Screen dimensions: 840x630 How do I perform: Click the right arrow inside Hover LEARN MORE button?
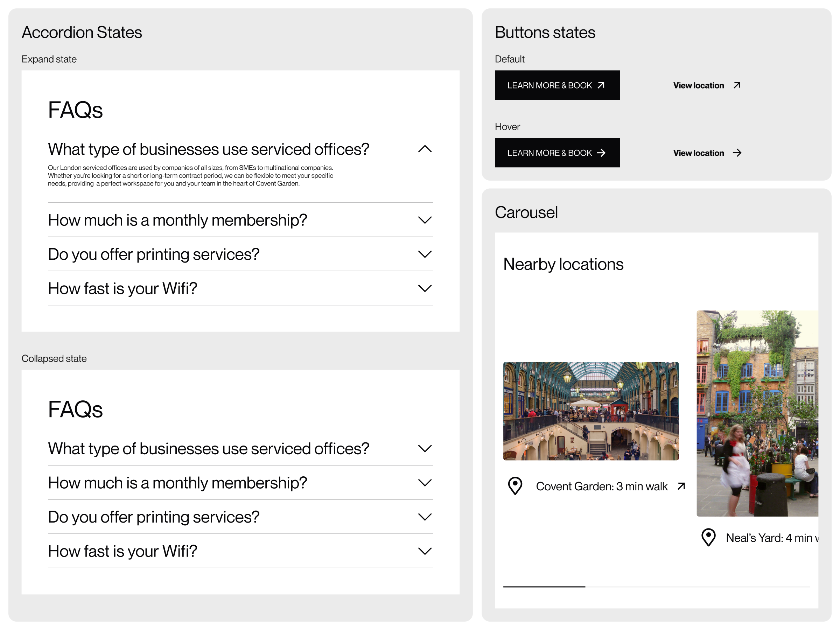(601, 153)
